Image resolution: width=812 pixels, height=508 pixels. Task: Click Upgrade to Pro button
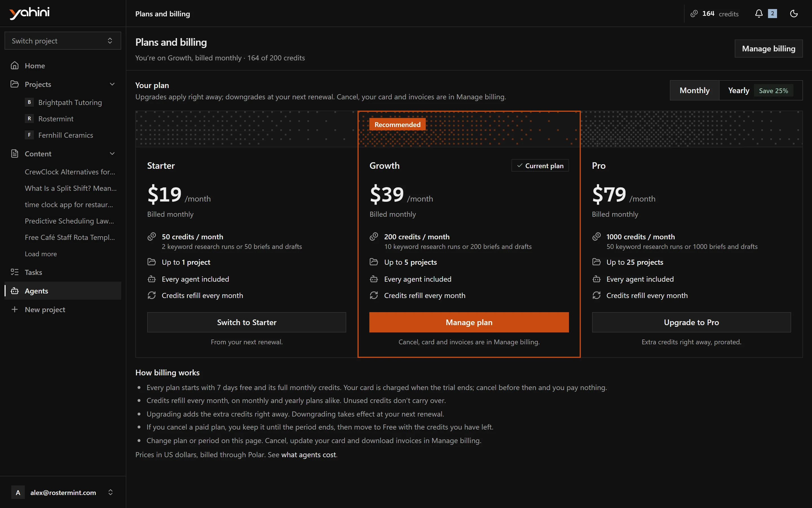pos(691,322)
